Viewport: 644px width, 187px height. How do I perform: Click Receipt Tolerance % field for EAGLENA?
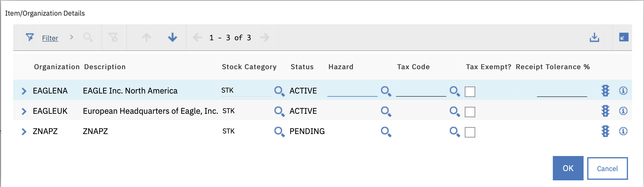tap(562, 91)
